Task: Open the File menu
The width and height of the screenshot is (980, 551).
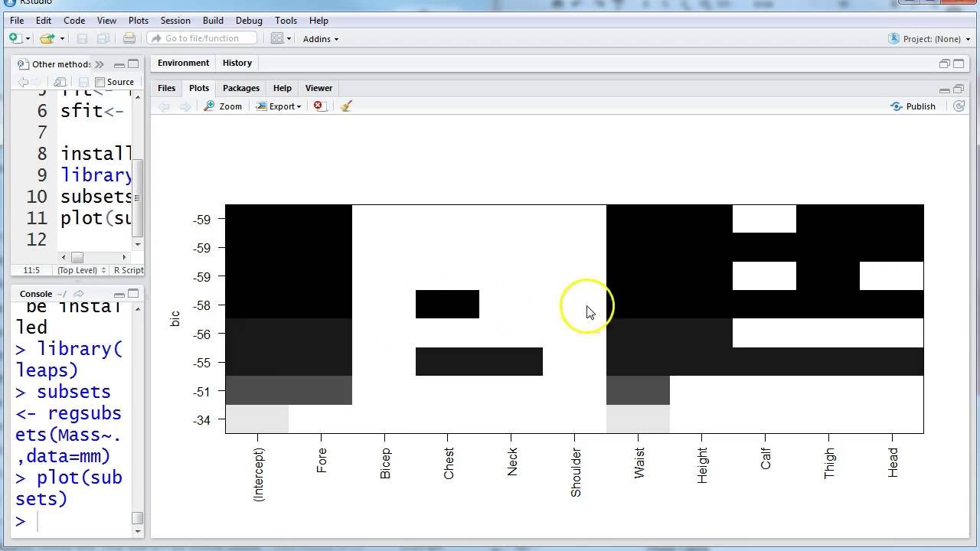Action: [17, 21]
